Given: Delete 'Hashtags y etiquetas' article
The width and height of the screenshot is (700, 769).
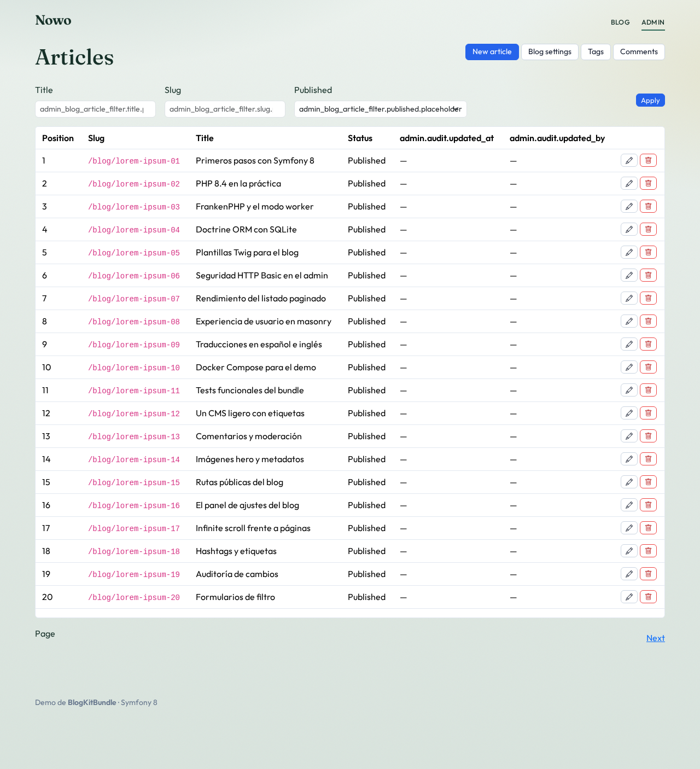Looking at the screenshot, I should [x=648, y=551].
